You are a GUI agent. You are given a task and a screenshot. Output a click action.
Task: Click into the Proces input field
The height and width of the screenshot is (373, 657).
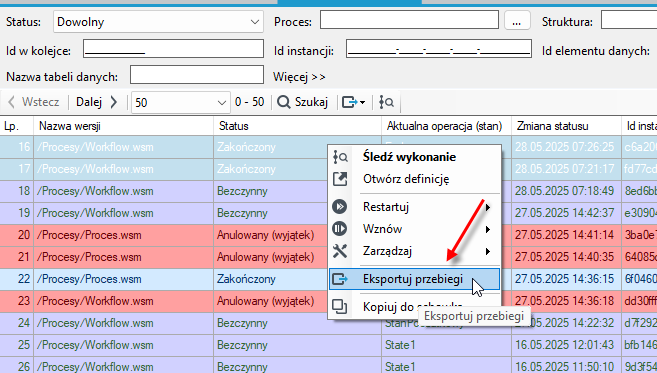(409, 20)
